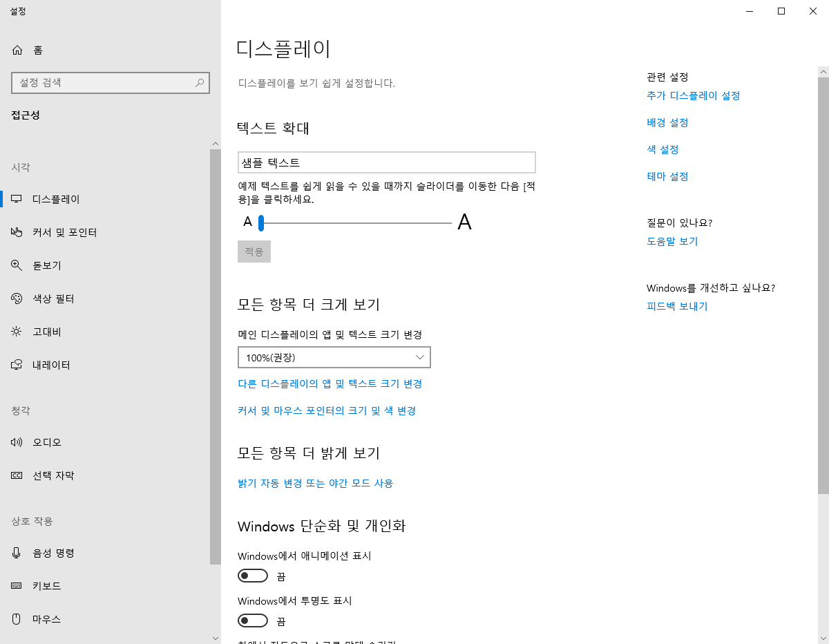Open the 100%(권장) text size dropdown
The height and width of the screenshot is (644, 829).
(x=334, y=357)
